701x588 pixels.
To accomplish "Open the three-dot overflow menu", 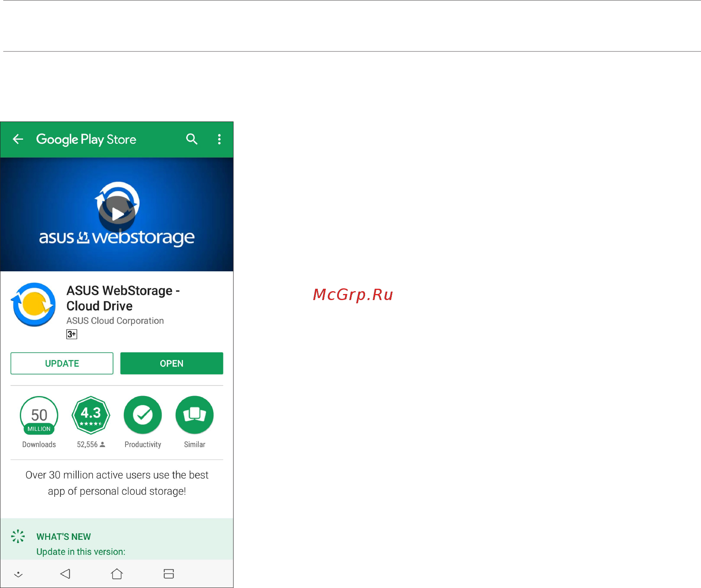I will click(219, 139).
